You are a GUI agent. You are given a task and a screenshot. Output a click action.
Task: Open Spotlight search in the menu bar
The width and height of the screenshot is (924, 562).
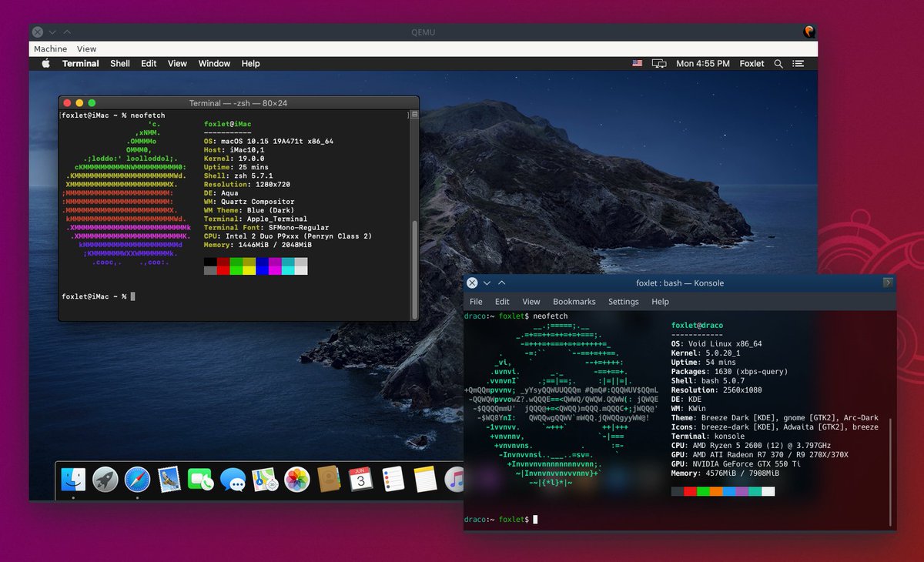[x=780, y=63]
